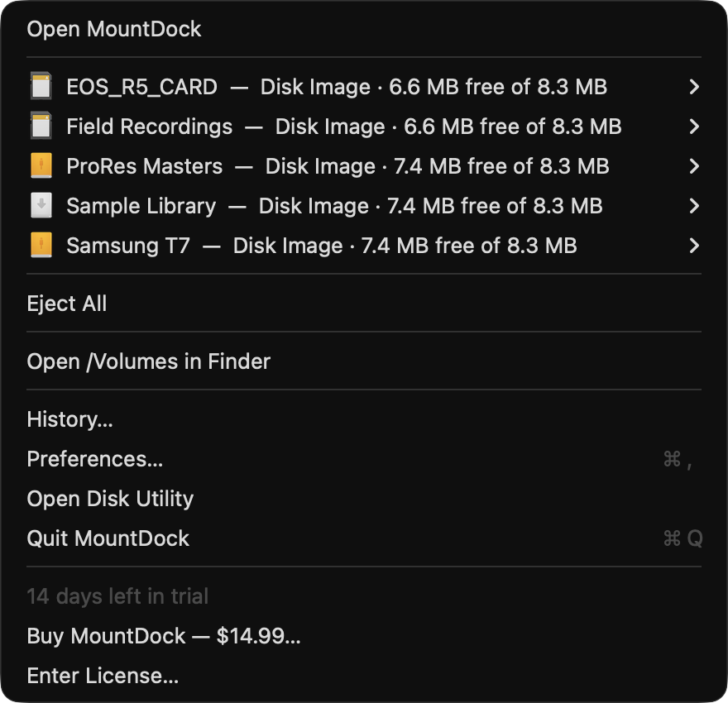This screenshot has width=728, height=703.
Task: Expand the Sample Library submenu chevron
Action: pos(693,206)
